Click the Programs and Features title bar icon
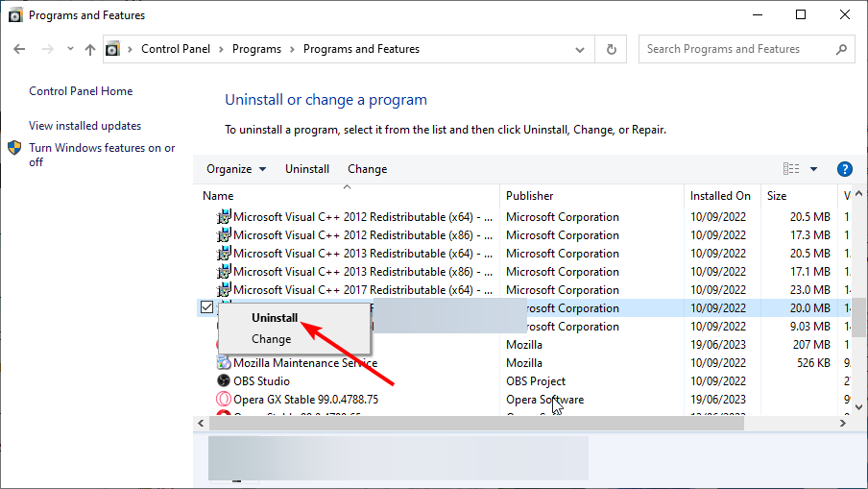868x489 pixels. coord(15,15)
